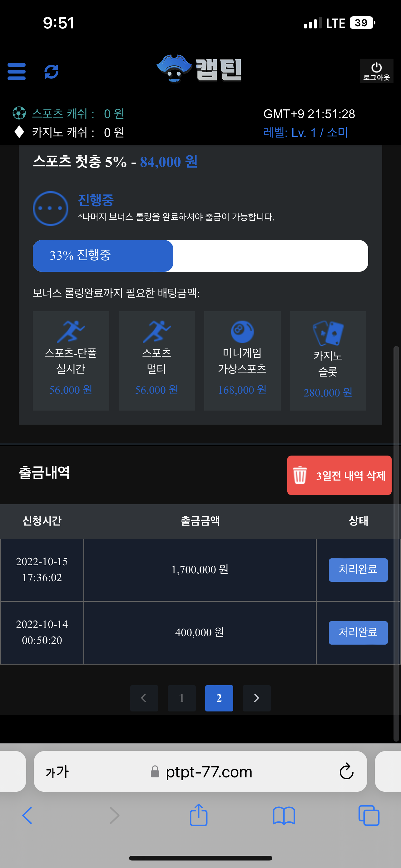Tap 처리완료 status for 1,700,000 원 withdrawal
This screenshot has width=401, height=868.
[x=358, y=570]
